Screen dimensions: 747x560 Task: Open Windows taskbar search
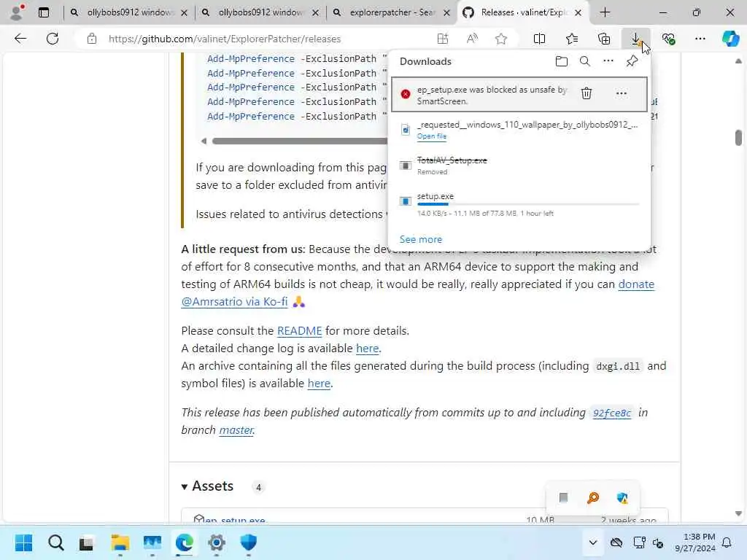55,542
